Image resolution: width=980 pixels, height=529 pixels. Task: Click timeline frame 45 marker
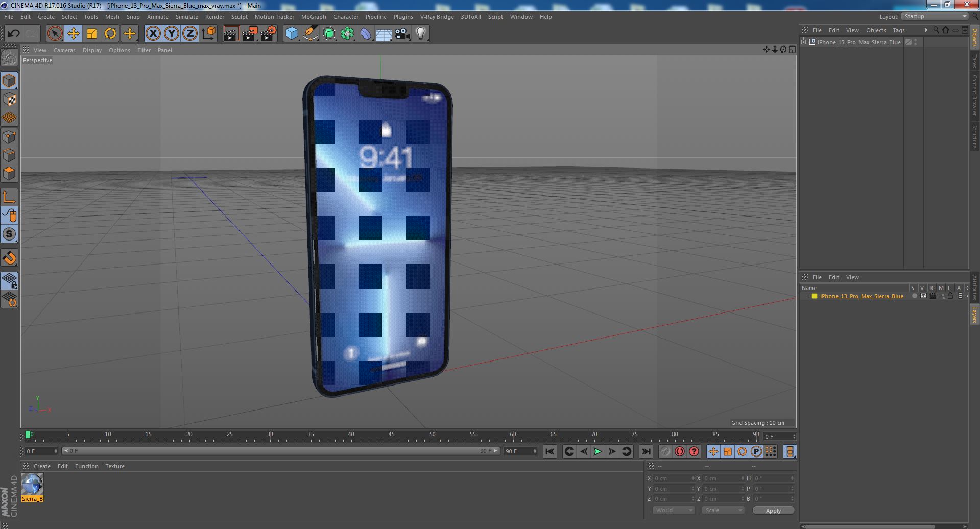[x=391, y=436]
